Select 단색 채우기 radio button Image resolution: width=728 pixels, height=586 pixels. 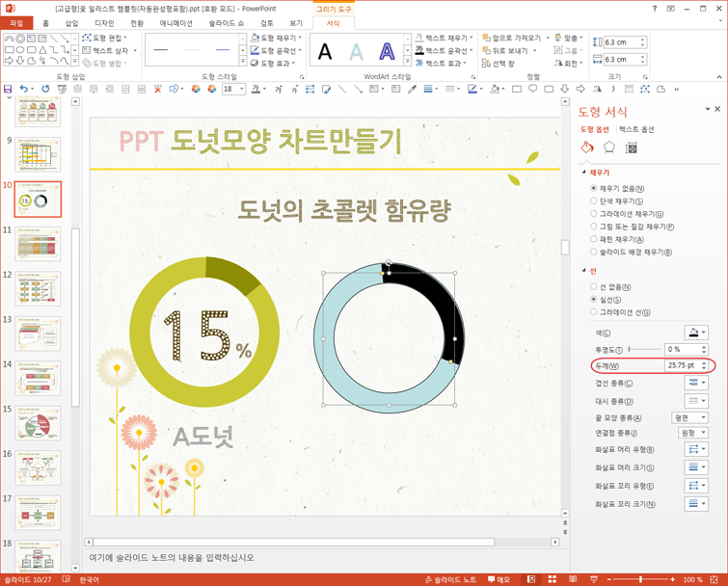coord(593,200)
